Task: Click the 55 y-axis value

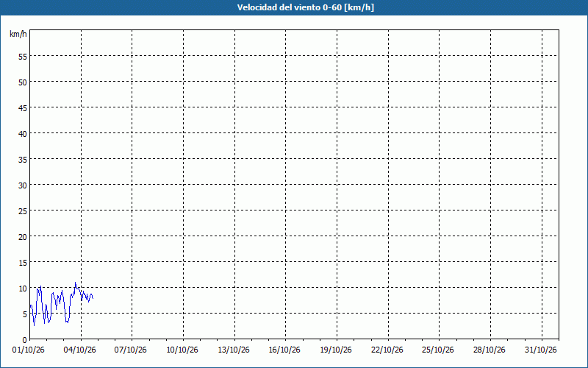Action: pyautogui.click(x=23, y=57)
